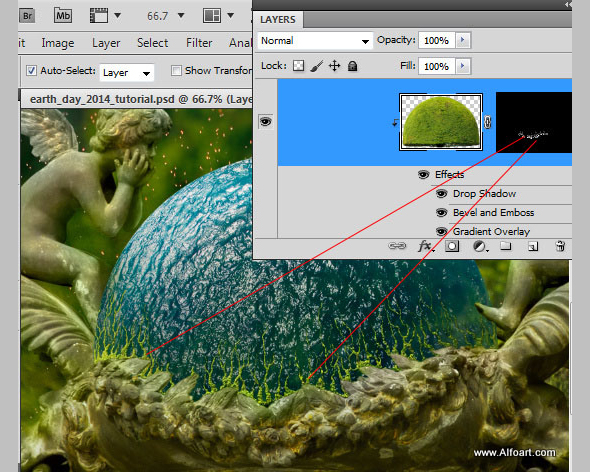
Task: Open the Normal blend mode dropdown
Action: [315, 41]
